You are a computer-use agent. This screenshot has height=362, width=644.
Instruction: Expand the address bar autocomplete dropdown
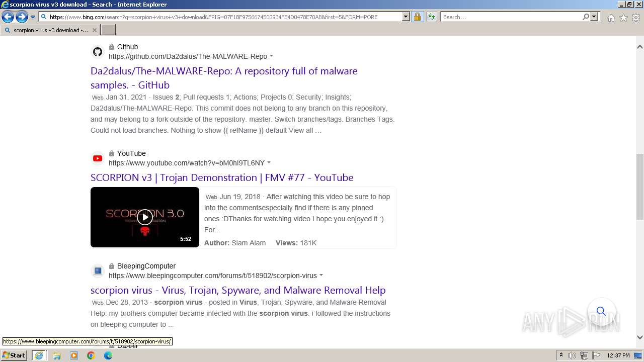pos(406,17)
